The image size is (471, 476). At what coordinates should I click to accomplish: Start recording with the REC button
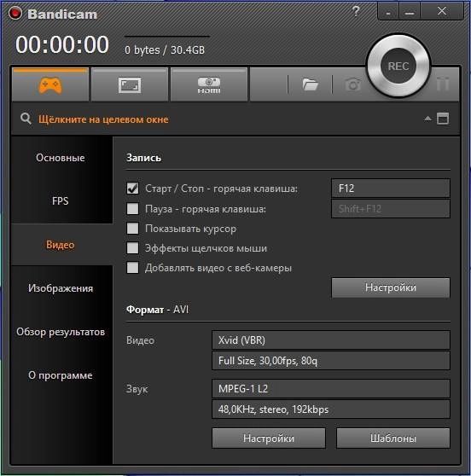tap(398, 66)
